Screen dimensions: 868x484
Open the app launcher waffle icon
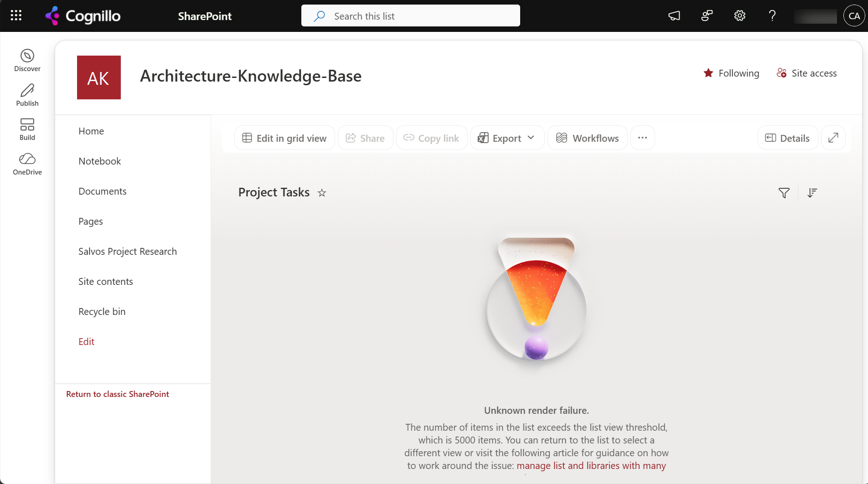tap(16, 16)
